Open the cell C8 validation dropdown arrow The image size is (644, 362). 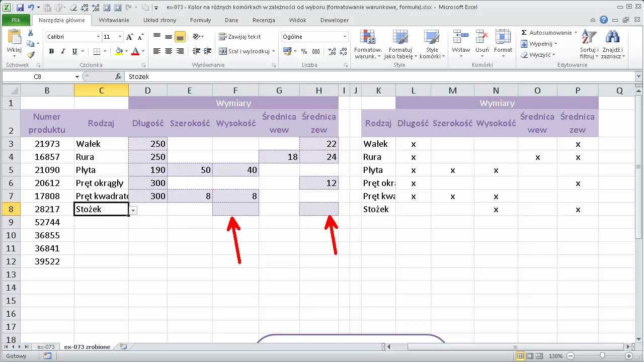pyautogui.click(x=133, y=211)
